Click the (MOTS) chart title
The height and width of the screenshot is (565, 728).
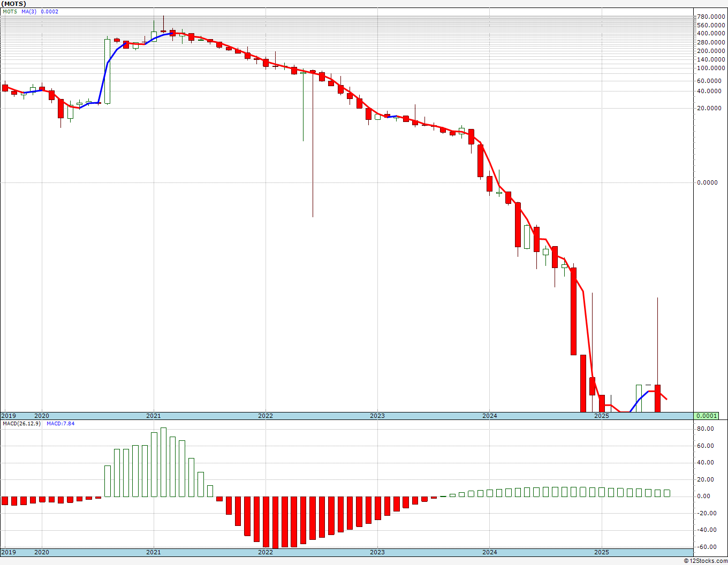tap(13, 4)
